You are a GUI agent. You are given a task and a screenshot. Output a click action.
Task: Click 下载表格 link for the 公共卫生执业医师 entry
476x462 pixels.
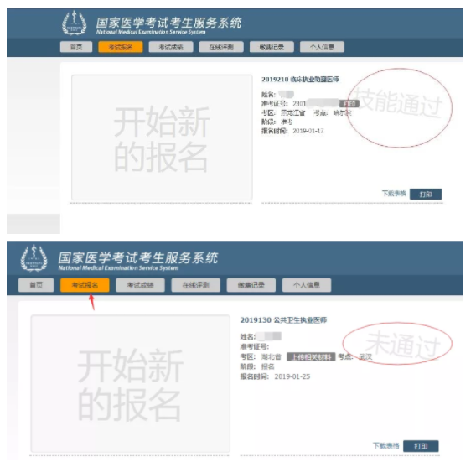385,446
